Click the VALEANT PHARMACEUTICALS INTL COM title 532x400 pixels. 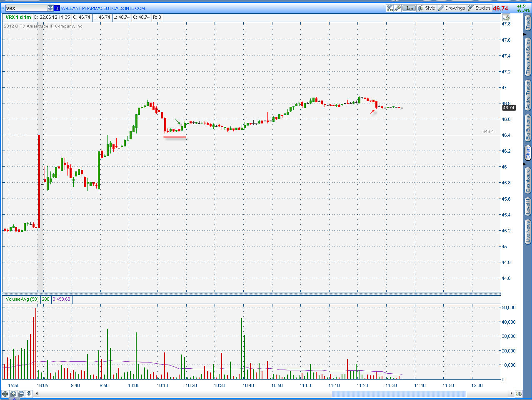103,8
